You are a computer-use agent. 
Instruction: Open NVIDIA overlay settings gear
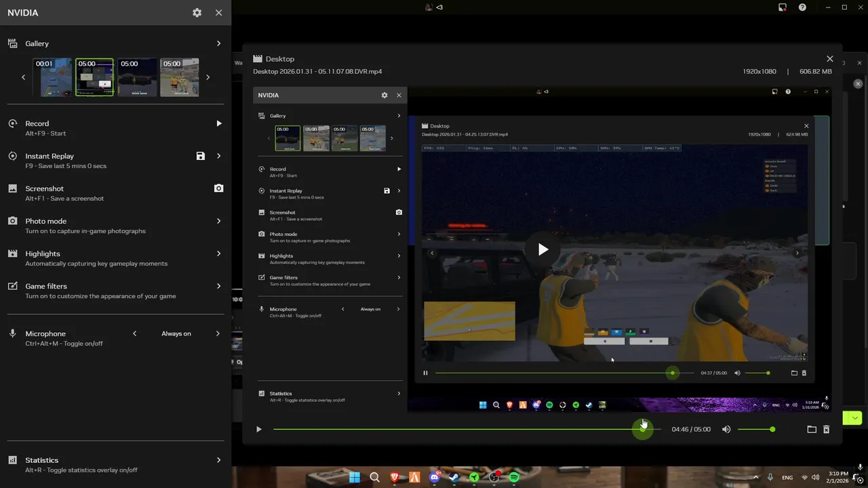point(197,13)
